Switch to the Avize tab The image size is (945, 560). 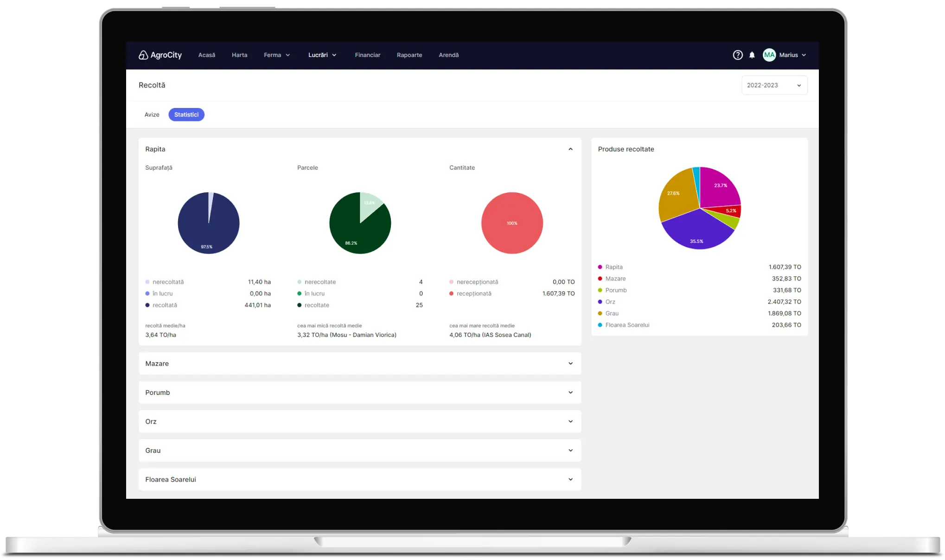(152, 115)
